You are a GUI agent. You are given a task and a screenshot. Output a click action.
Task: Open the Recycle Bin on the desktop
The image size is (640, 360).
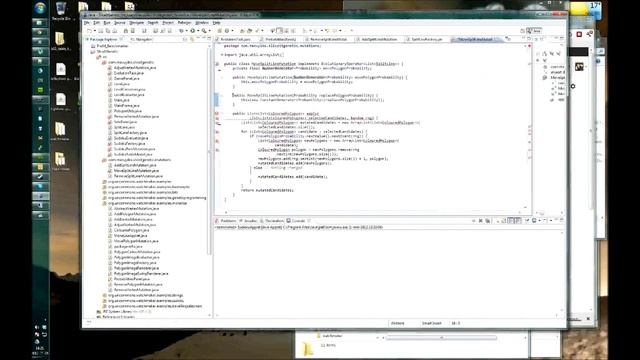(61, 11)
